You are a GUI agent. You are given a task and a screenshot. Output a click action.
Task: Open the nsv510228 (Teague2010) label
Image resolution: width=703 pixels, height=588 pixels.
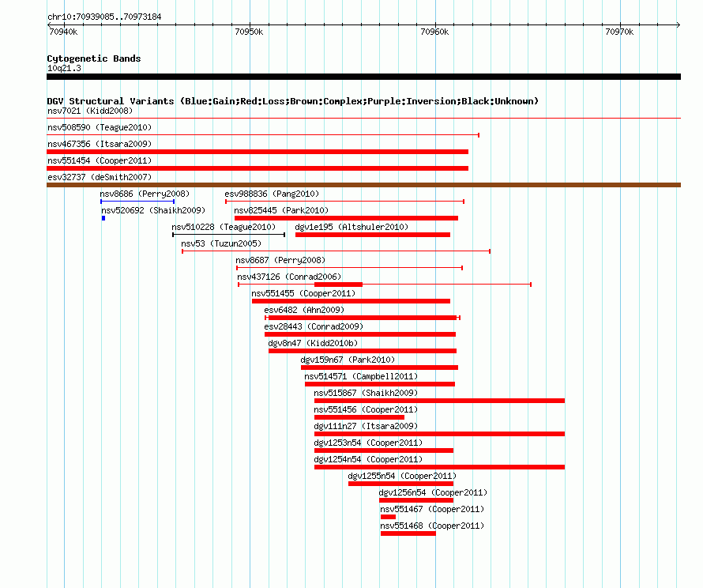(x=224, y=227)
